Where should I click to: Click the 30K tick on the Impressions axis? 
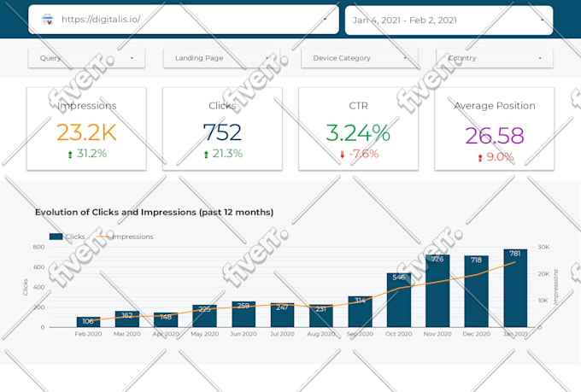(x=543, y=247)
